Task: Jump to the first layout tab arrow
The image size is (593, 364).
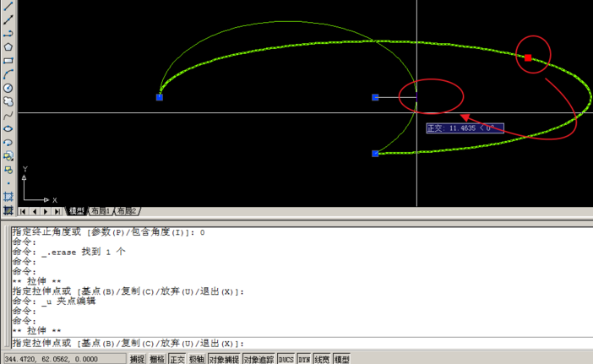Action: pos(23,211)
